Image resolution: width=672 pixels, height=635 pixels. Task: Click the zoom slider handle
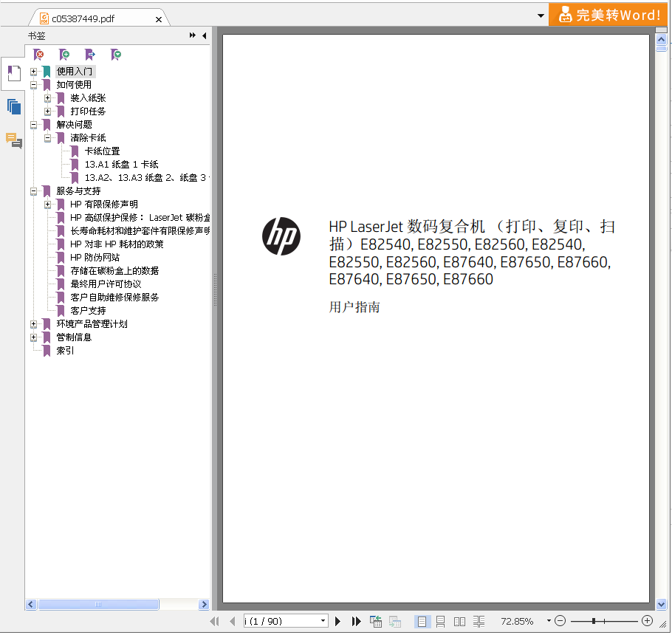point(594,621)
